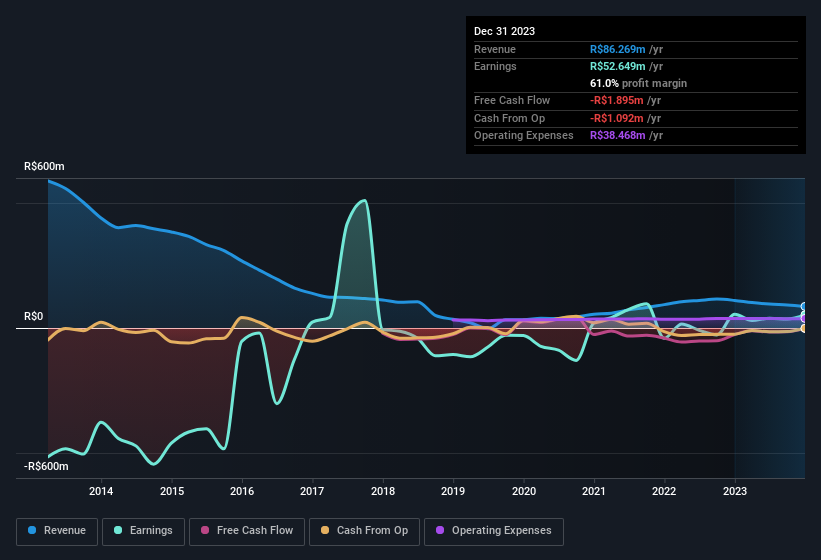Screen dimensions: 821x560
Task: Click the Revenue label in tooltip
Action: coord(495,49)
